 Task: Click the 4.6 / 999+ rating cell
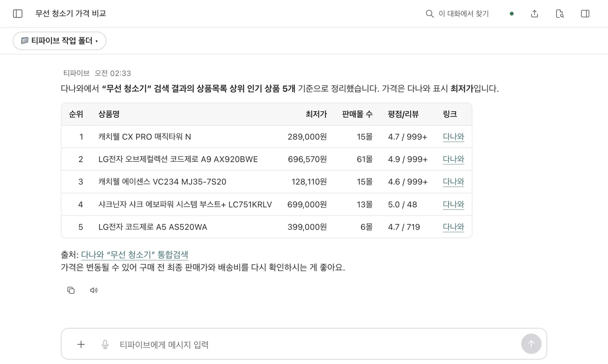click(408, 182)
